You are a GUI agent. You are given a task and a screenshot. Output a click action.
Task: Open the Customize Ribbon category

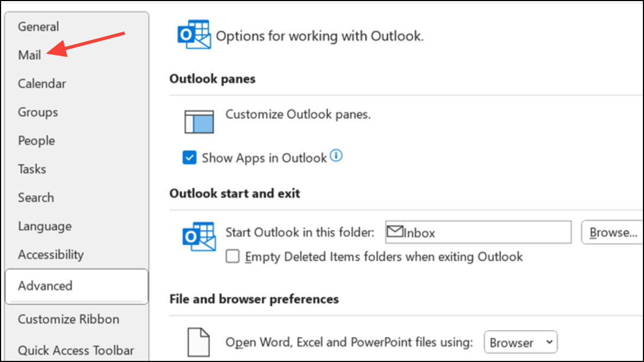[68, 319]
